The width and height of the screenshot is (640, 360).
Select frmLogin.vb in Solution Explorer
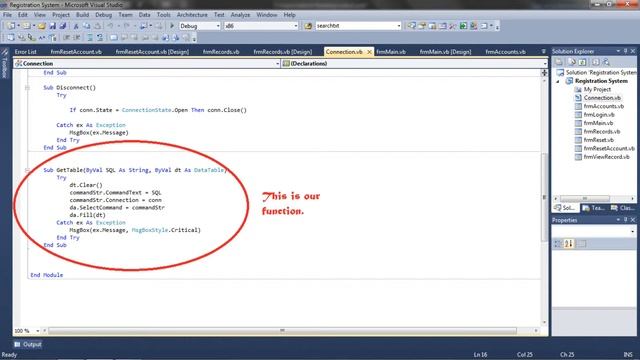[599, 115]
